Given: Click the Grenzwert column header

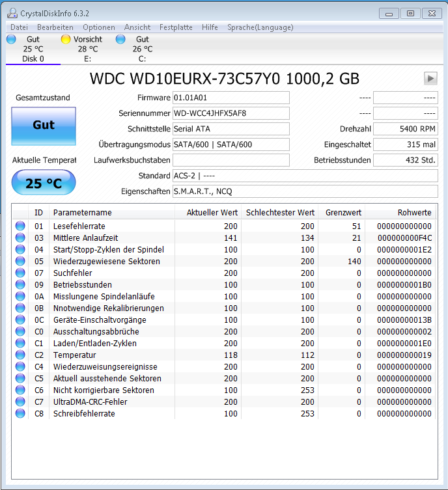Looking at the screenshot, I should coord(342,213).
